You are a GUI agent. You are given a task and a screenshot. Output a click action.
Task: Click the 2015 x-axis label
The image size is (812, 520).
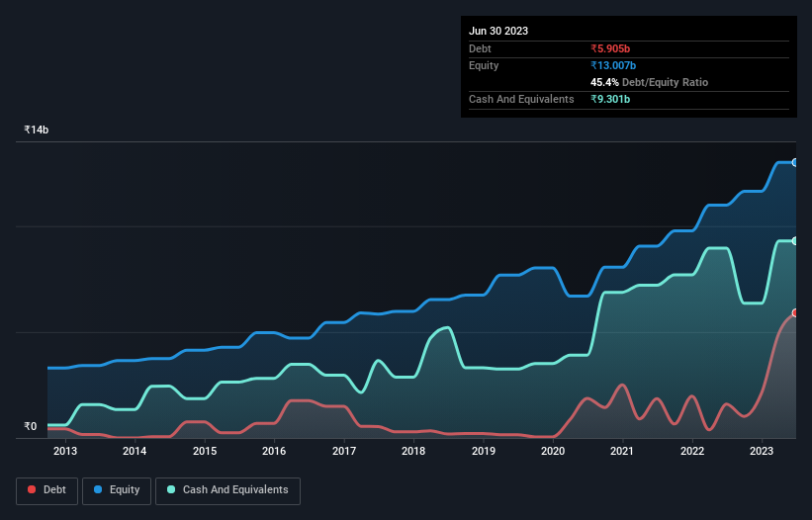point(205,451)
